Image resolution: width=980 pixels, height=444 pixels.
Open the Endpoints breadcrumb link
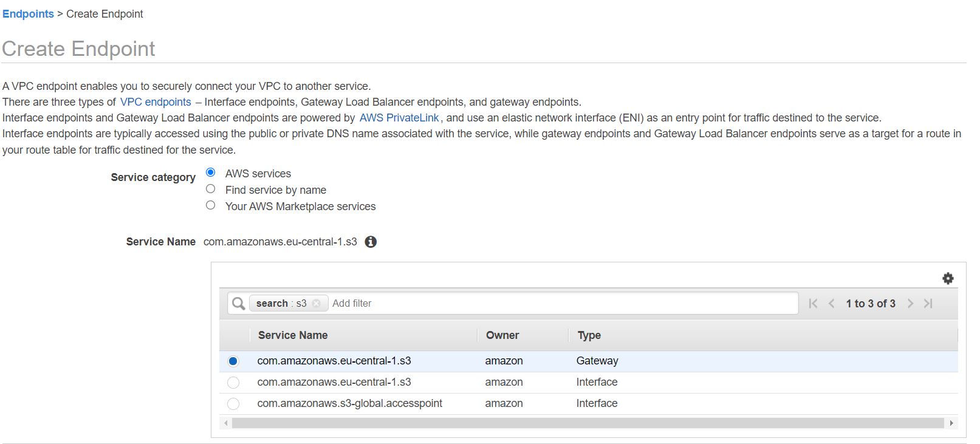point(28,14)
